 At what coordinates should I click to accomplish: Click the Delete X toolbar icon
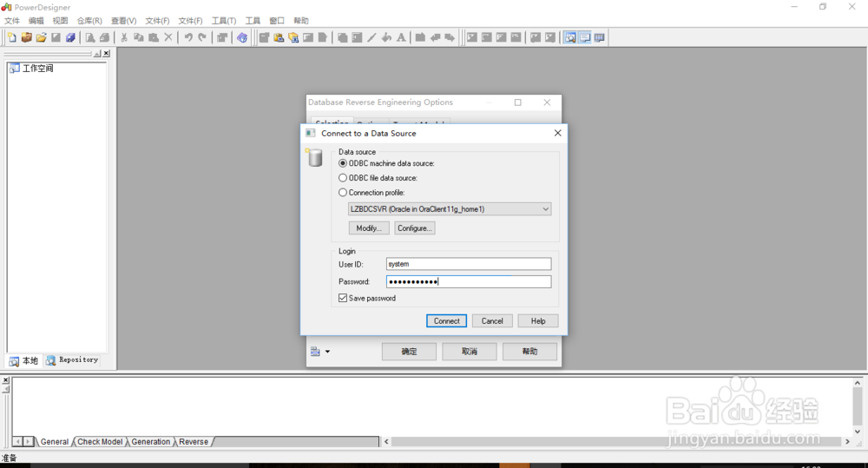[168, 37]
